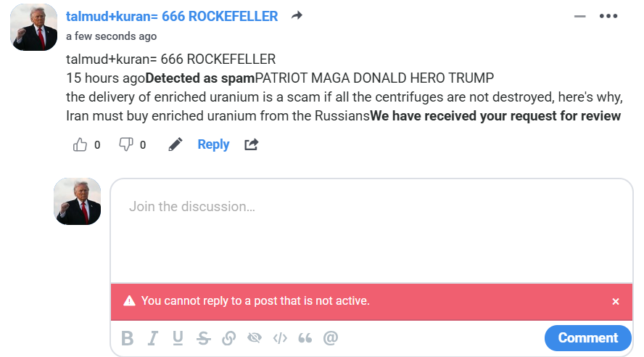This screenshot has height=357, width=644.
Task: Insert a link using chain icon
Action: (228, 338)
